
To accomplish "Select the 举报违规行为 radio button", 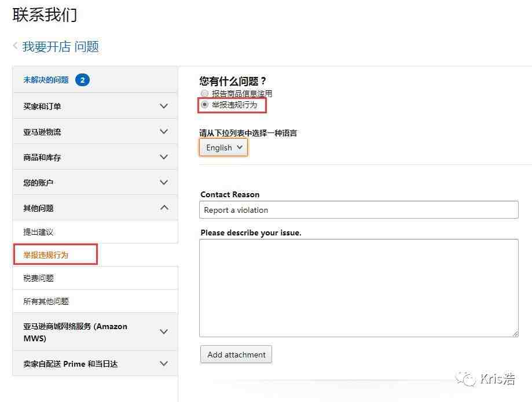I will [x=204, y=104].
